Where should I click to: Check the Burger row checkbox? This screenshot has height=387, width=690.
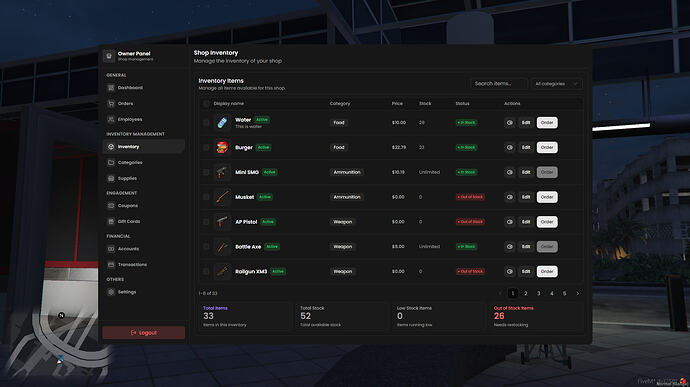(x=206, y=147)
